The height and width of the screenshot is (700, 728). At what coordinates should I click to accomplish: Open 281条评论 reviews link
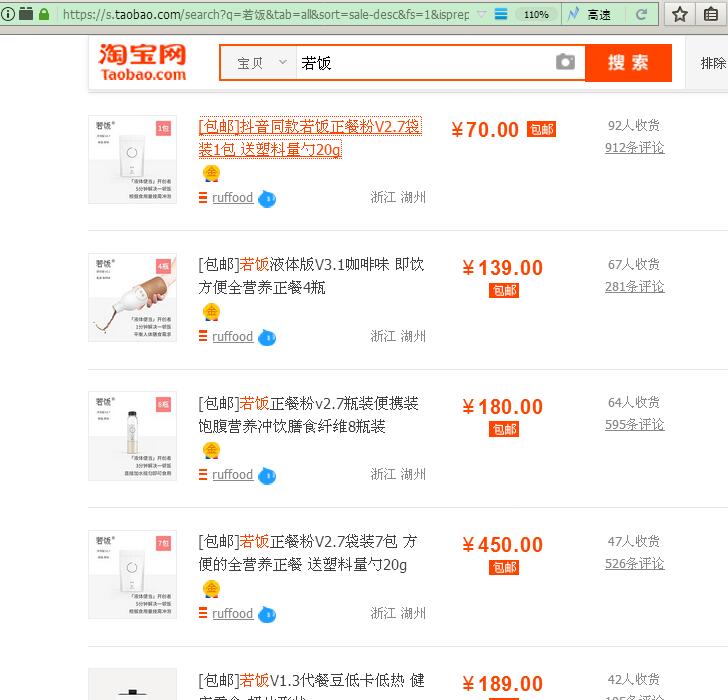[634, 286]
